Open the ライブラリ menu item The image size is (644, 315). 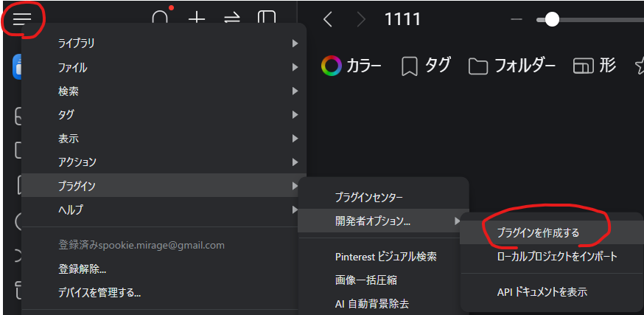click(164, 44)
